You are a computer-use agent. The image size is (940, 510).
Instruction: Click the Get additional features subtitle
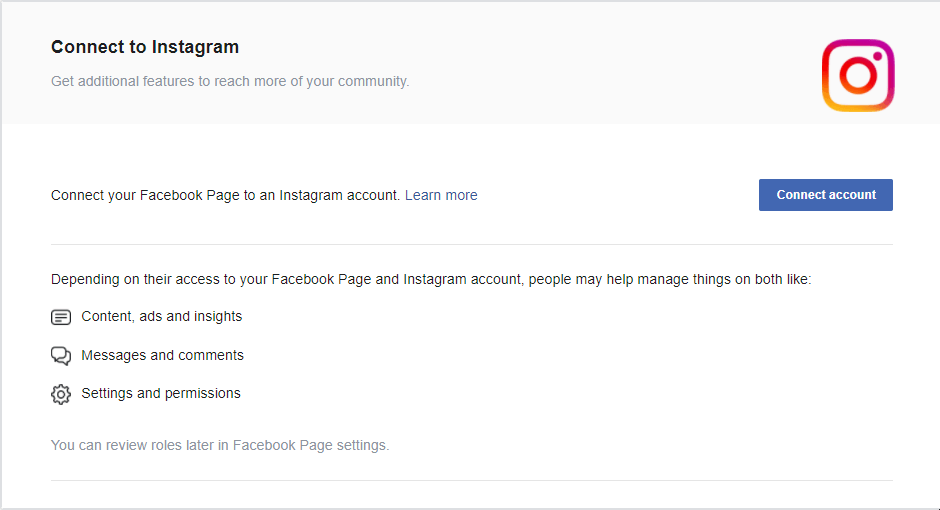coord(230,82)
